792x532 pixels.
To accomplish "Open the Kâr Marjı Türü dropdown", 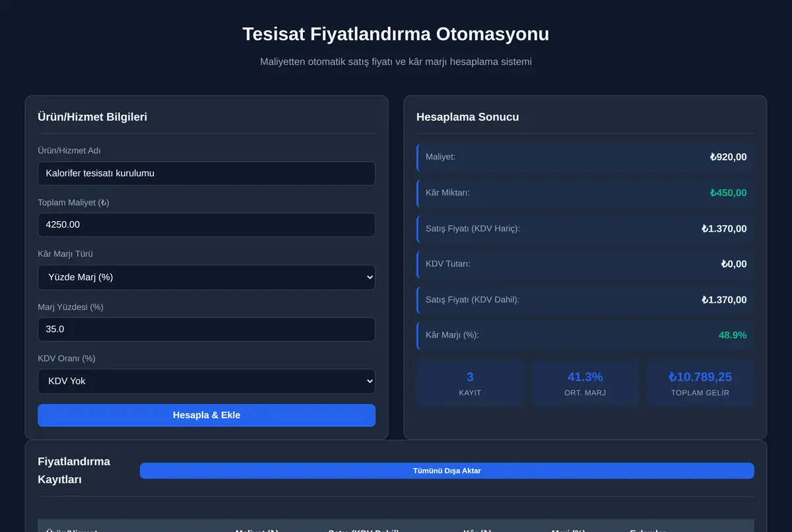I will 207,277.
